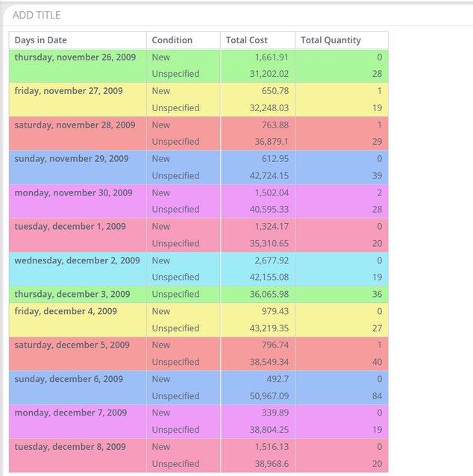Select the total cost cell showing 43,219.35
The height and width of the screenshot is (476, 473).
pos(266,328)
